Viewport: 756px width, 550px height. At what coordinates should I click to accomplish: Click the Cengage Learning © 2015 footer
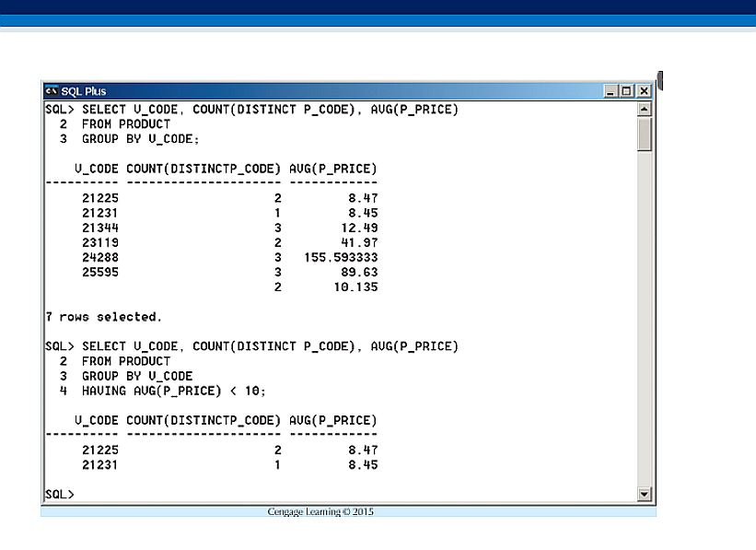(320, 511)
